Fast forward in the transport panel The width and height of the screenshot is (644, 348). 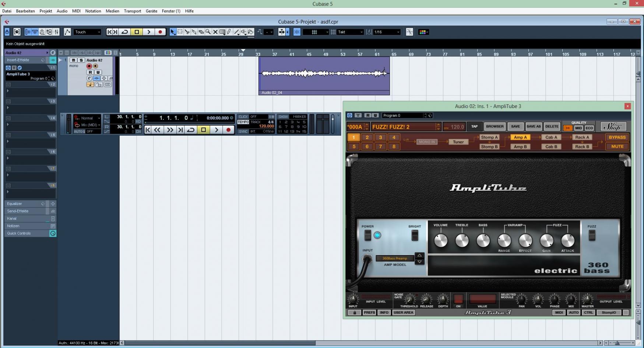[170, 130]
